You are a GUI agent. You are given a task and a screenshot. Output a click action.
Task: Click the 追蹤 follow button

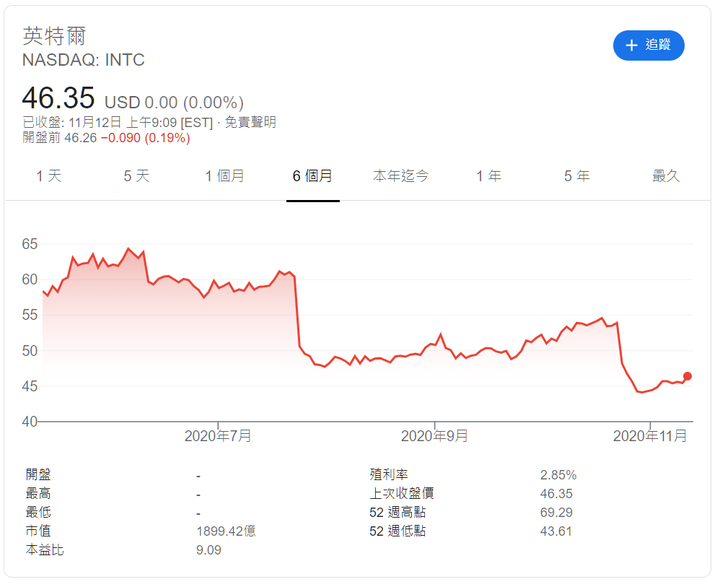(x=648, y=45)
